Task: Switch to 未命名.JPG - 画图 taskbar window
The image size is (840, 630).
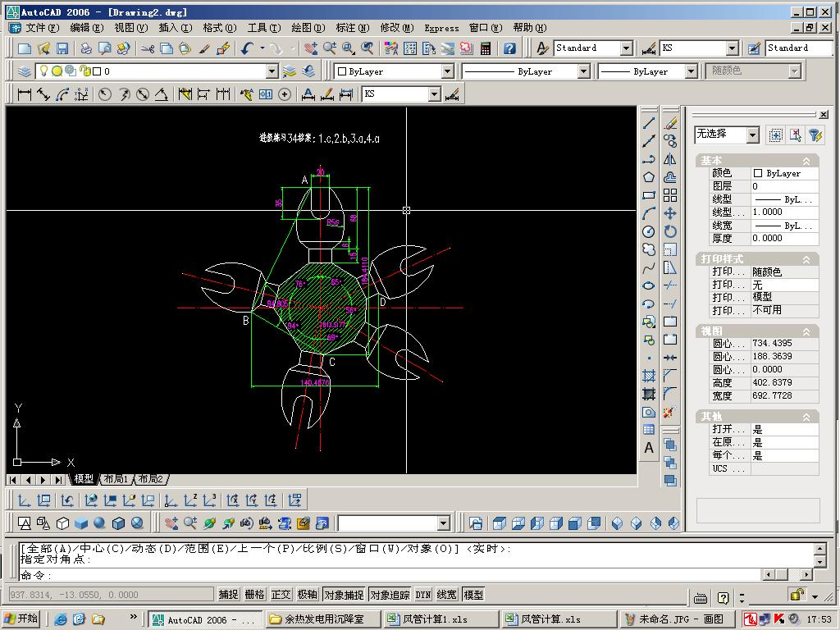Action: pos(675,619)
